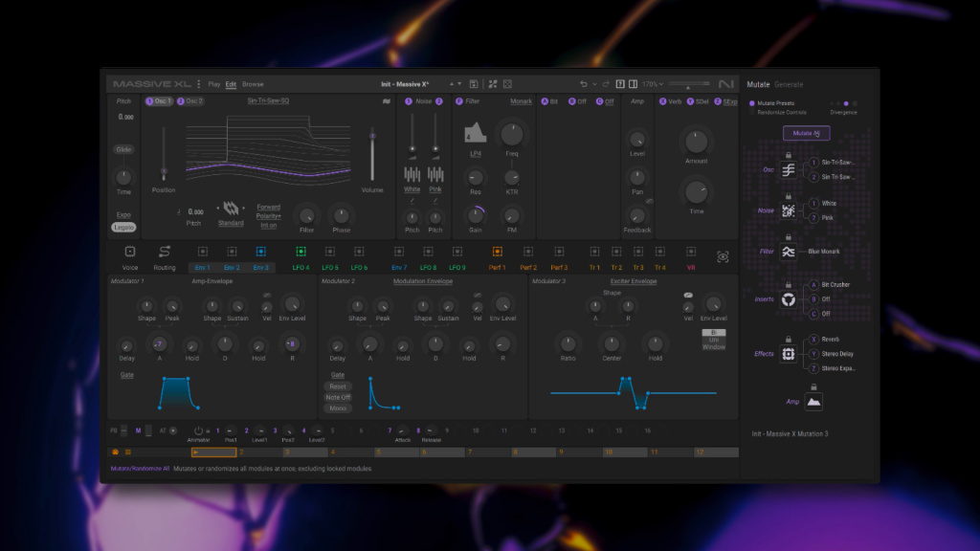
Task: Click the redo arrow icon
Action: [x=606, y=84]
